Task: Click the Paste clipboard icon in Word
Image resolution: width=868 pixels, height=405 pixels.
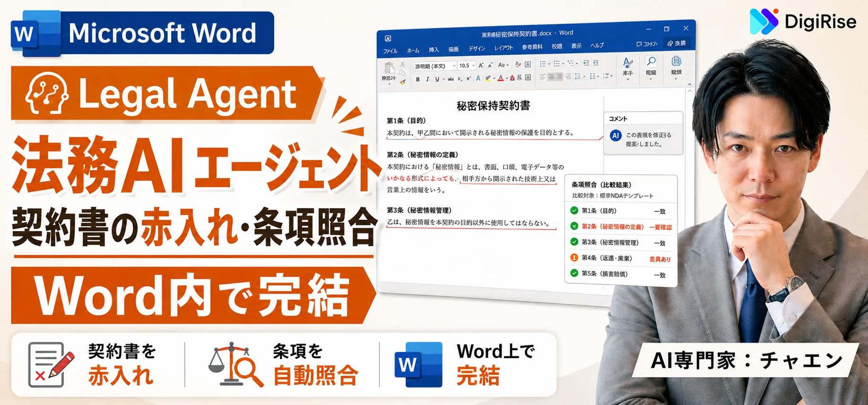Action: coord(390,68)
